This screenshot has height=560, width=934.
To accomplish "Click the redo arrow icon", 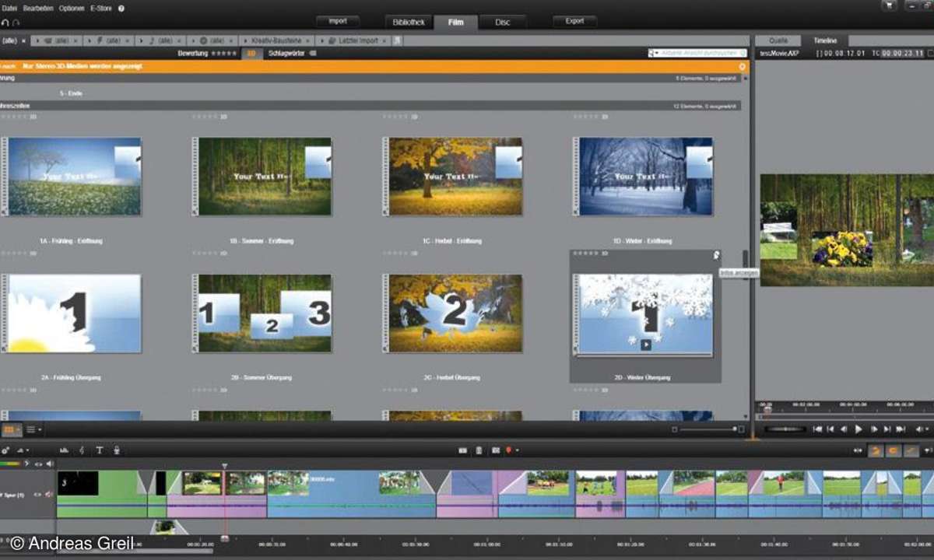I will (x=16, y=23).
